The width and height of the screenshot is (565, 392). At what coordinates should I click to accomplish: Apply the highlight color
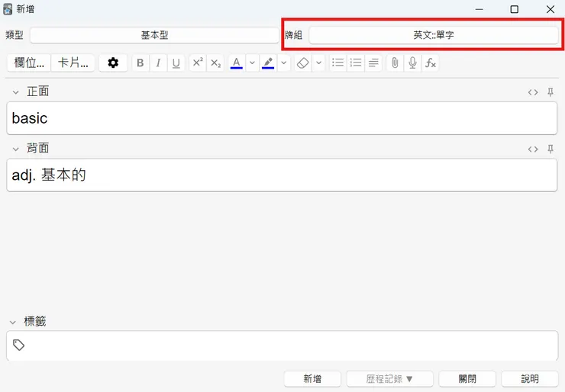click(x=268, y=63)
